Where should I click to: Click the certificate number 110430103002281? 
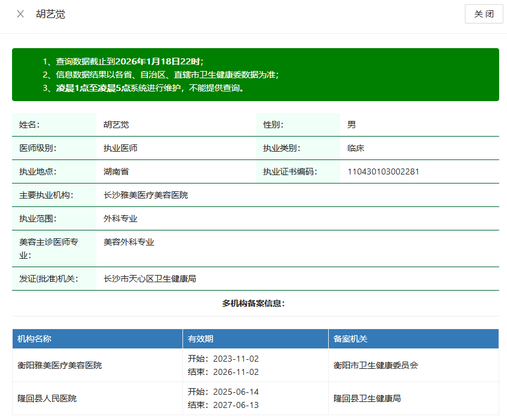coord(383,171)
